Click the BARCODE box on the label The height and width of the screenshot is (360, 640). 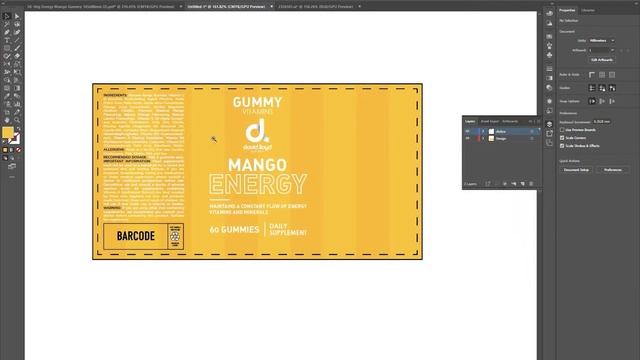pos(136,236)
